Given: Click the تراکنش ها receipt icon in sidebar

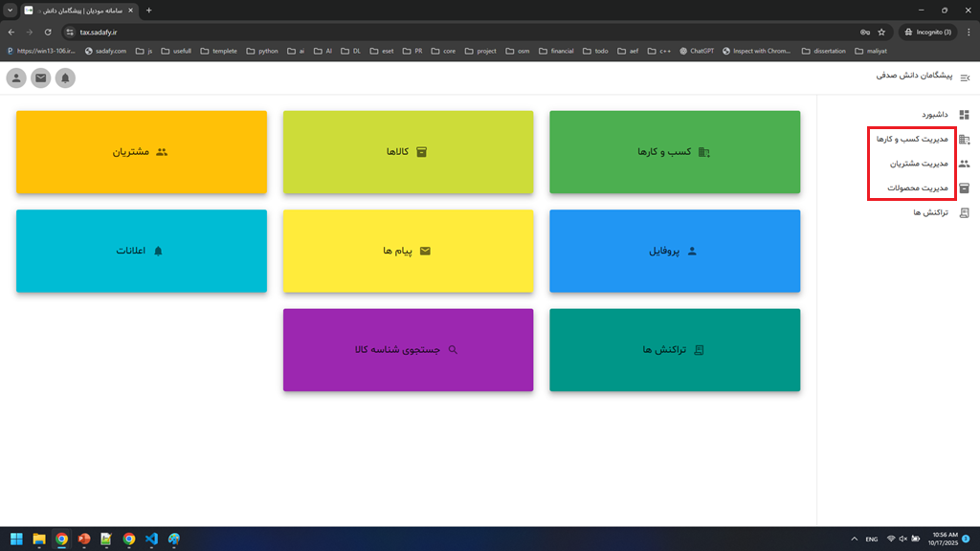Looking at the screenshot, I should pos(964,212).
